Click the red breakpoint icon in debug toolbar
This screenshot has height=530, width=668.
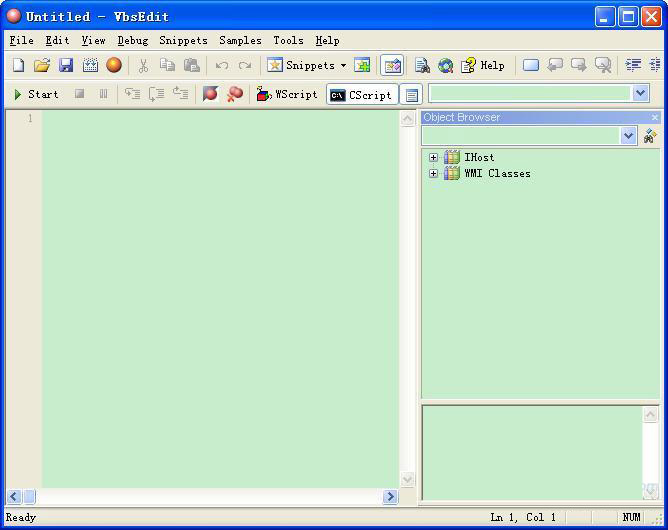210,94
